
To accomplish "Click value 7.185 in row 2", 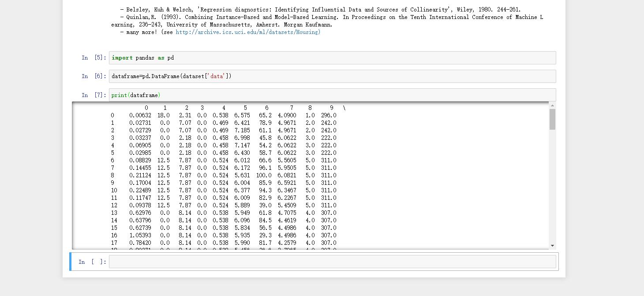I will coord(242,131).
